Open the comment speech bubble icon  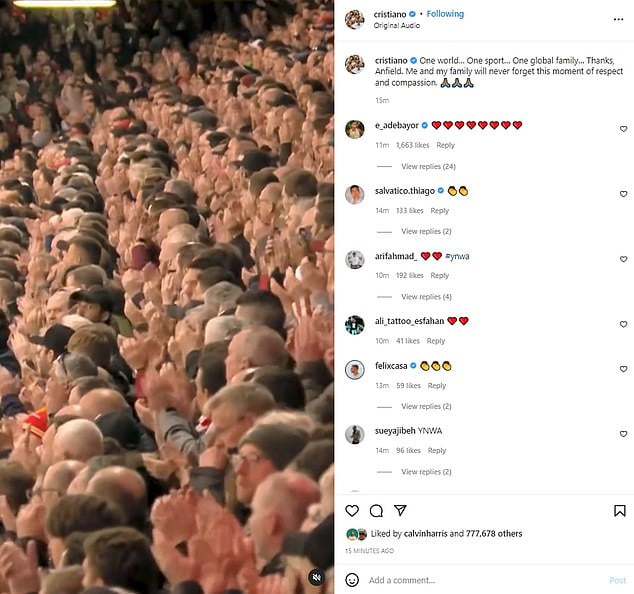click(x=376, y=511)
